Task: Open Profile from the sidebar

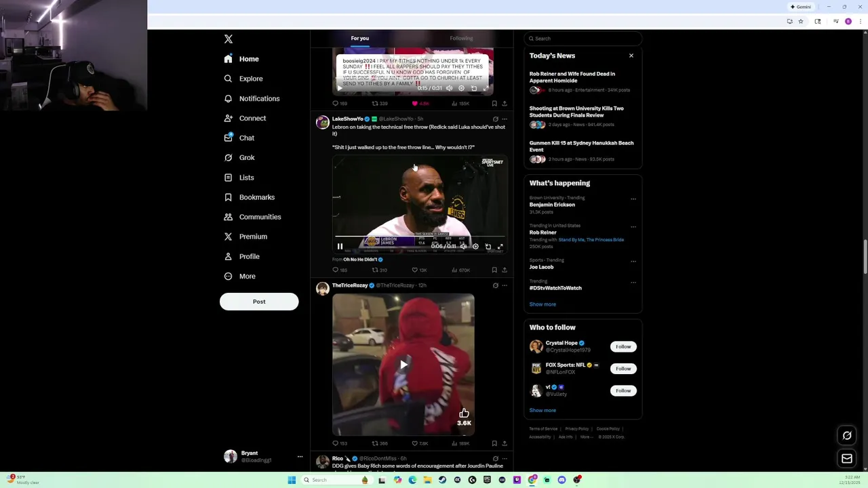Action: coord(242,256)
